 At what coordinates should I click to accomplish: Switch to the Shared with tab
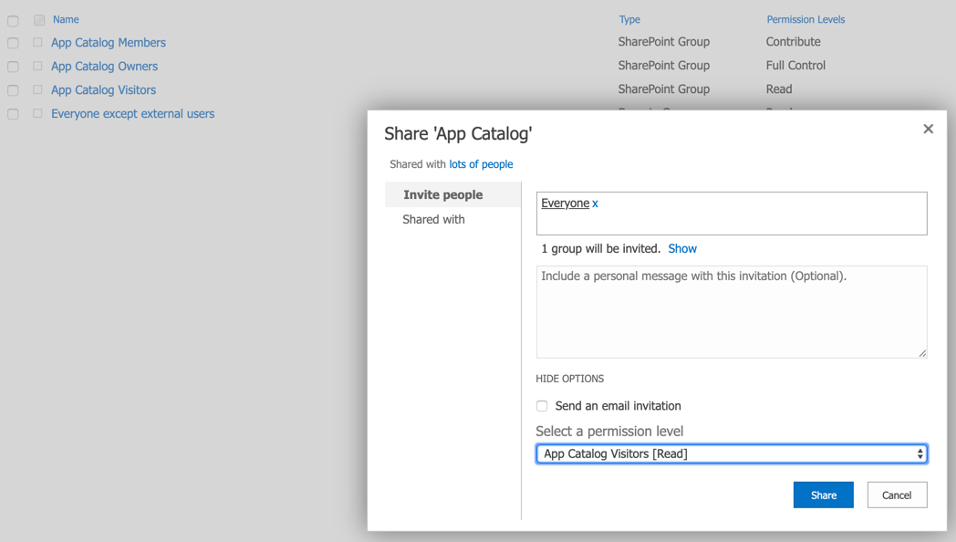pyautogui.click(x=433, y=219)
